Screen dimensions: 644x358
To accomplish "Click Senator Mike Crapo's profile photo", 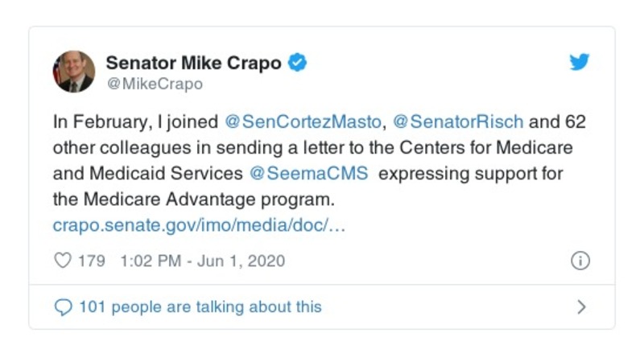I will [74, 72].
